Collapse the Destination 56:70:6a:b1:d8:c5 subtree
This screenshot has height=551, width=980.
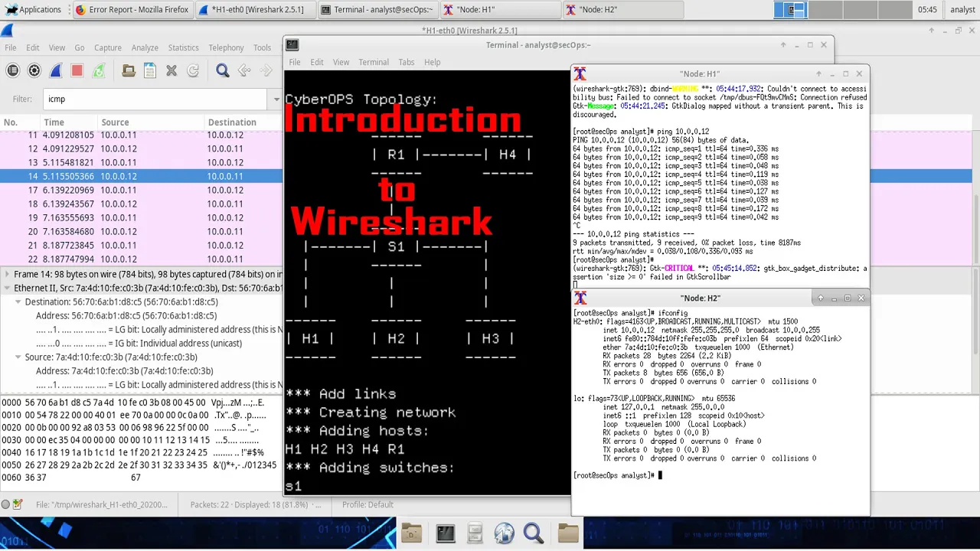click(x=18, y=302)
